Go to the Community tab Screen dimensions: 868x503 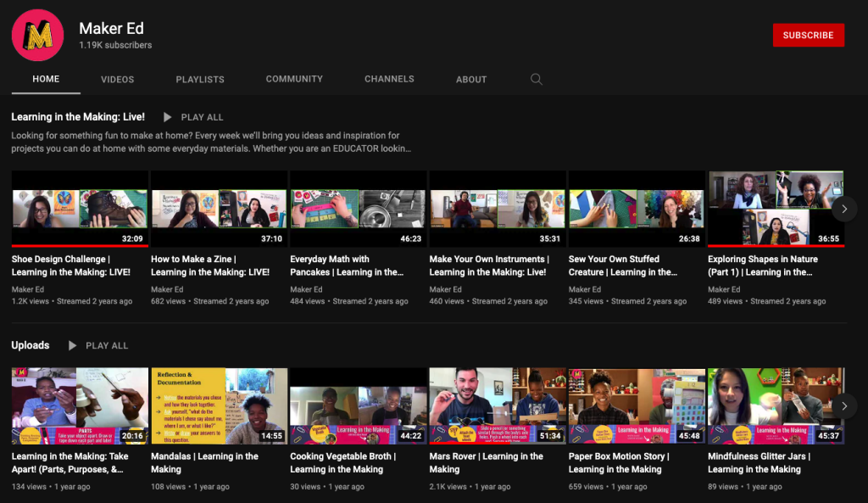pos(294,79)
